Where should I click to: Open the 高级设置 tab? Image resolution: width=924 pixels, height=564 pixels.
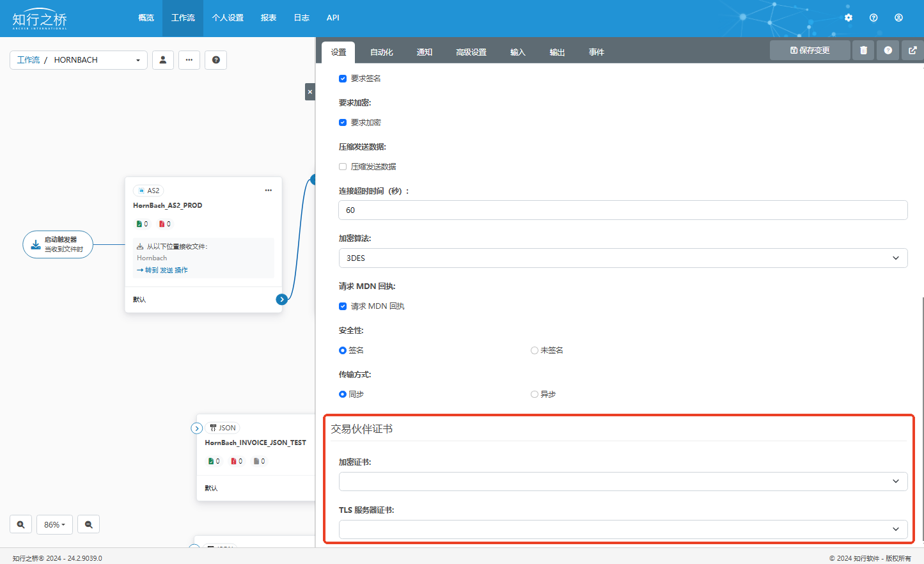[471, 52]
